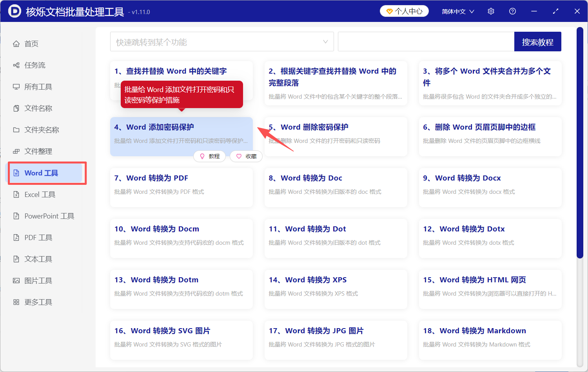Viewport: 588px width, 372px height.
Task: Open the 文件名称 tool icon
Action: pyautogui.click(x=16, y=108)
